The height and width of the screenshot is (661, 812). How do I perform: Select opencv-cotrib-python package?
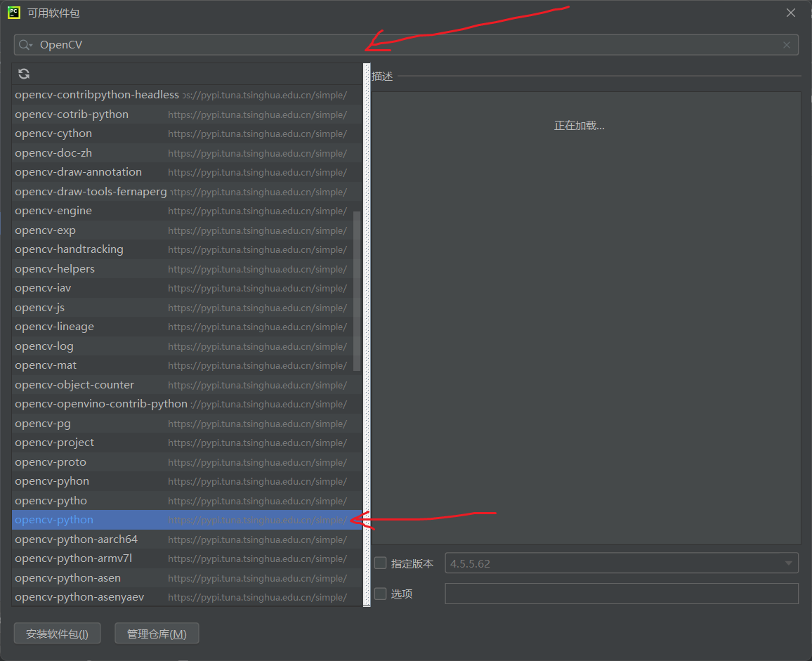(187, 114)
